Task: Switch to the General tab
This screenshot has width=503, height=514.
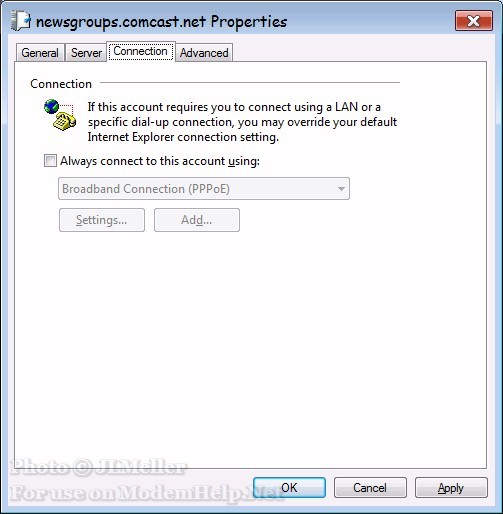Action: pyautogui.click(x=40, y=53)
